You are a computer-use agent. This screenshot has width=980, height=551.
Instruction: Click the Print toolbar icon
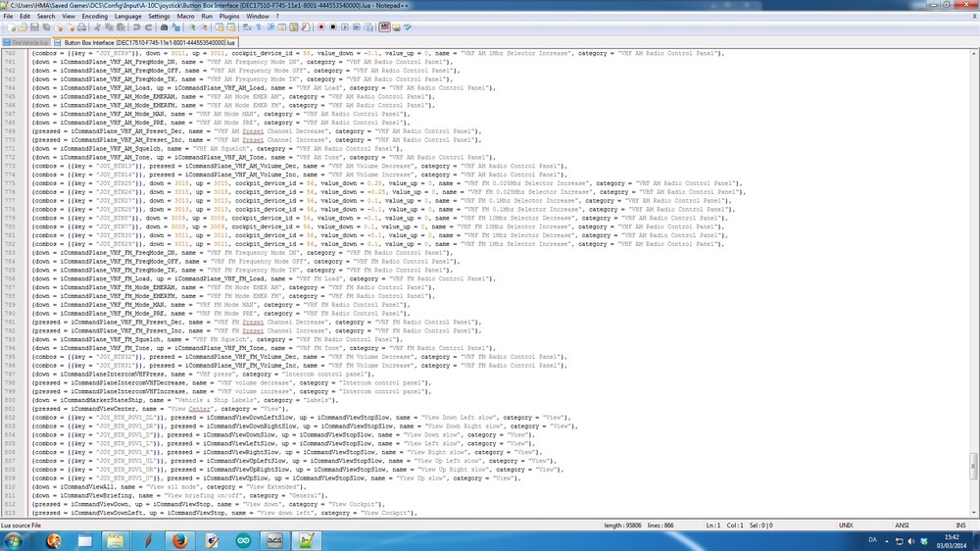point(82,27)
